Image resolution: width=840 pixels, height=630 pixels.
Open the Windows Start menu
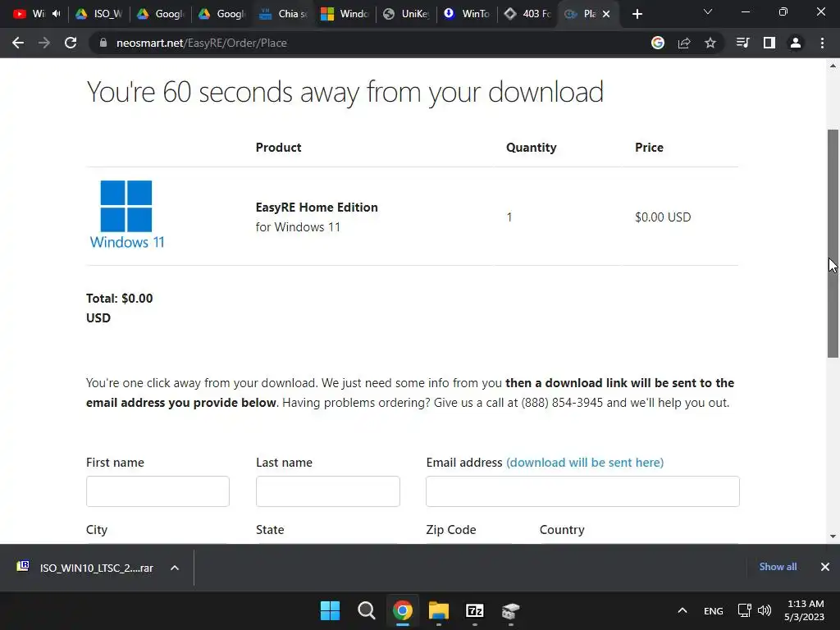click(330, 610)
